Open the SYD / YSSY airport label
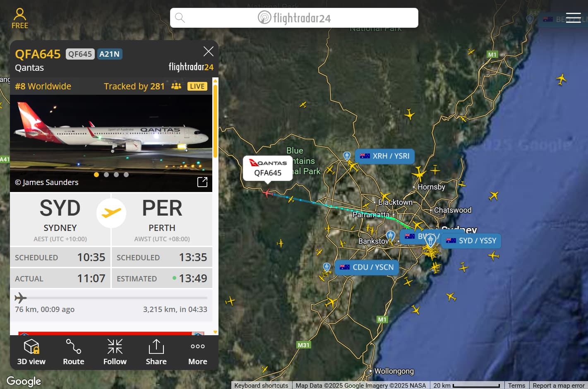The image size is (588, 389). tap(471, 240)
